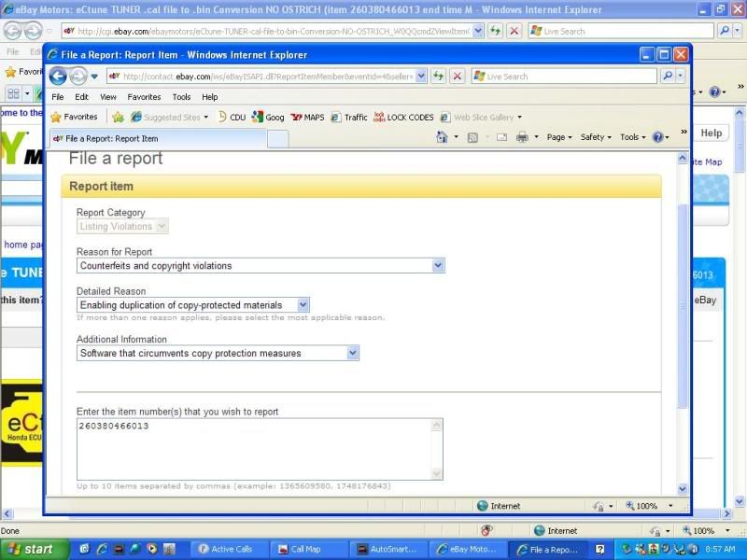
Task: Expand address bar history in File a Report window
Action: point(421,77)
